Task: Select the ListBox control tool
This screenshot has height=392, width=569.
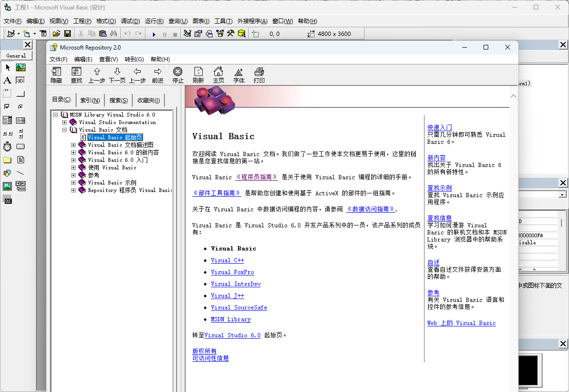Action: [x=20, y=120]
